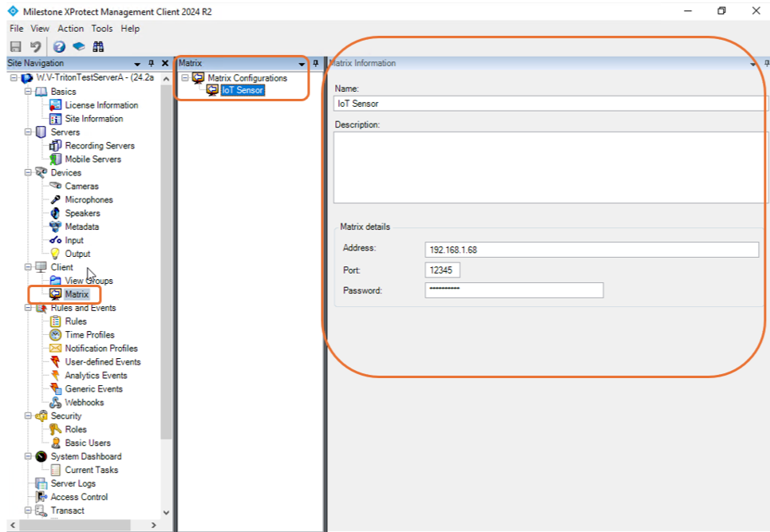Click the Site Information icon

pos(56,119)
